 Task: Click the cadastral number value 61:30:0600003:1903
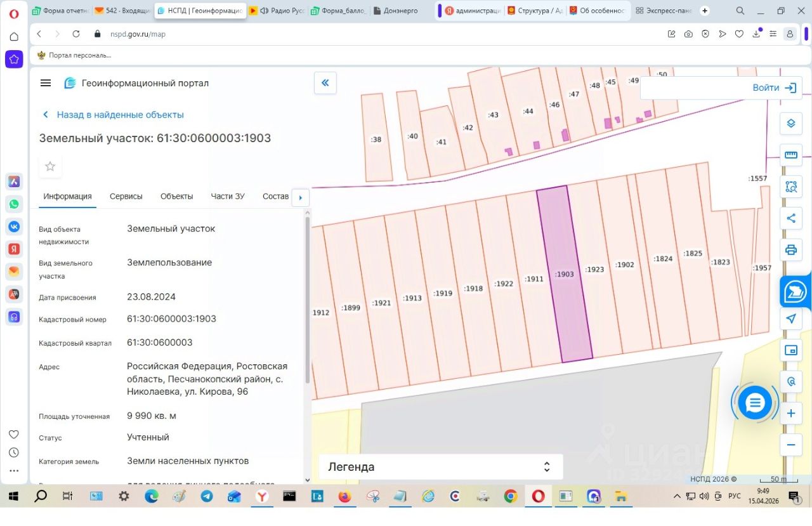[x=171, y=319]
